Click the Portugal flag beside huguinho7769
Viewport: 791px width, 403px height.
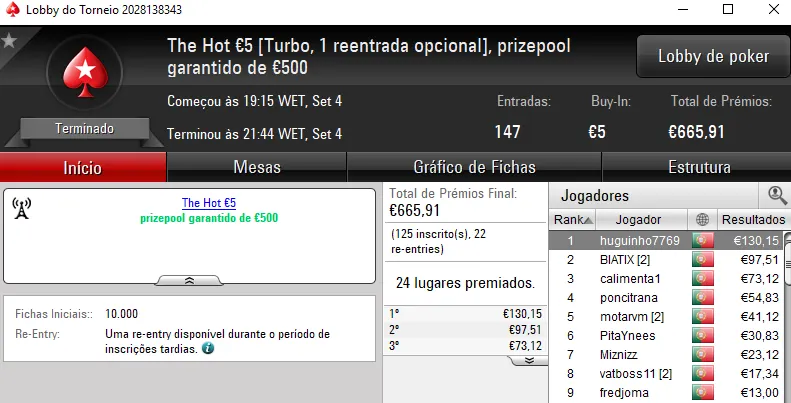coord(701,240)
